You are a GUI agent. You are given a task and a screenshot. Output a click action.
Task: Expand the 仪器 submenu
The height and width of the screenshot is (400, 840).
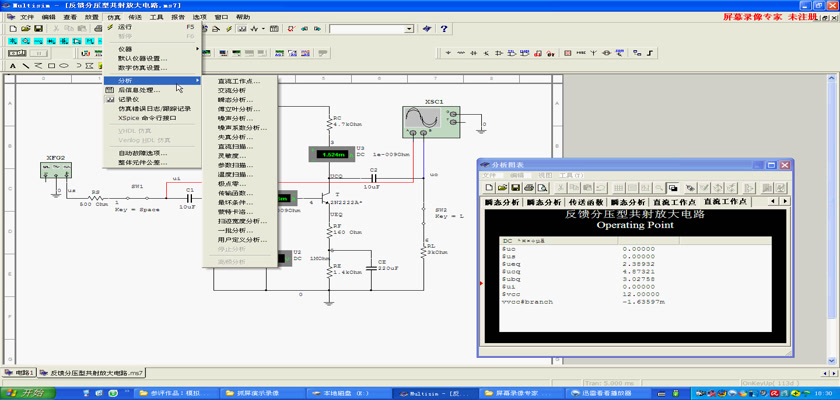(x=152, y=49)
